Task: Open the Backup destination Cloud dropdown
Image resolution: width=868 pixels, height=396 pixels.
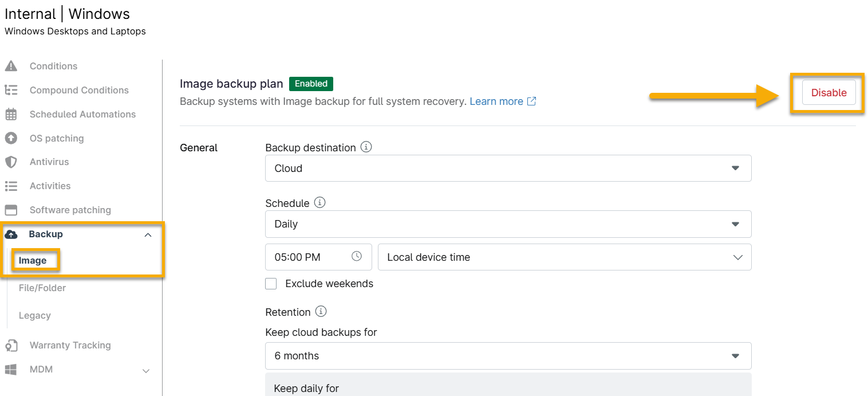Action: 508,168
